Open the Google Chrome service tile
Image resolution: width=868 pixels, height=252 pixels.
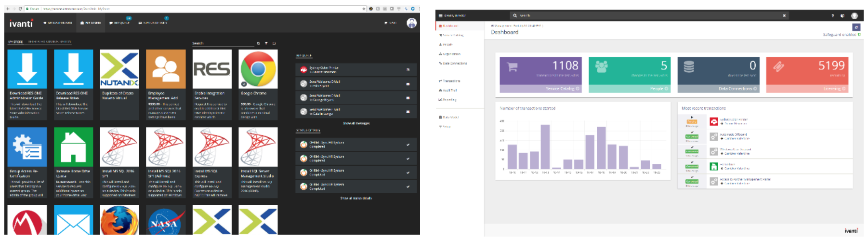[258, 84]
